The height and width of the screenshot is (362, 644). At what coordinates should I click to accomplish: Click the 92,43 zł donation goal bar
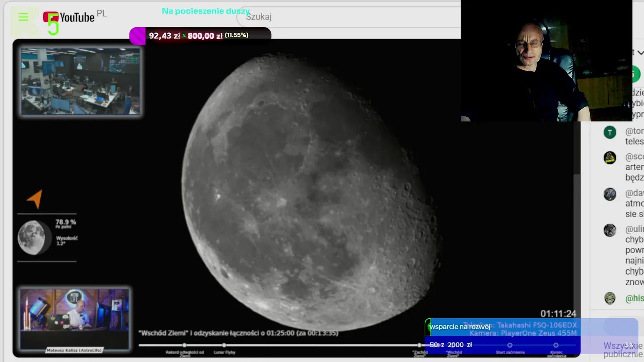tap(200, 36)
